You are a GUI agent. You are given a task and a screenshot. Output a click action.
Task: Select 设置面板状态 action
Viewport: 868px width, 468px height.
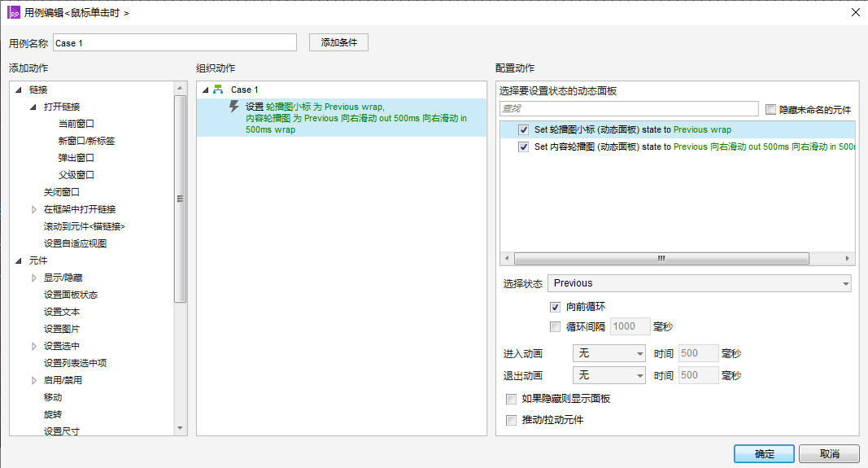click(x=70, y=295)
